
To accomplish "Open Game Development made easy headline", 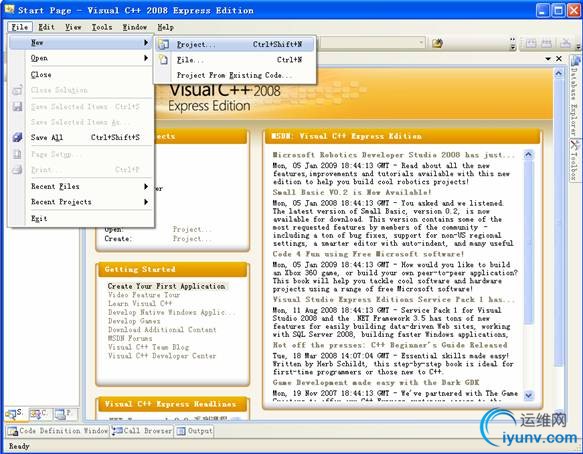I will click(x=376, y=382).
